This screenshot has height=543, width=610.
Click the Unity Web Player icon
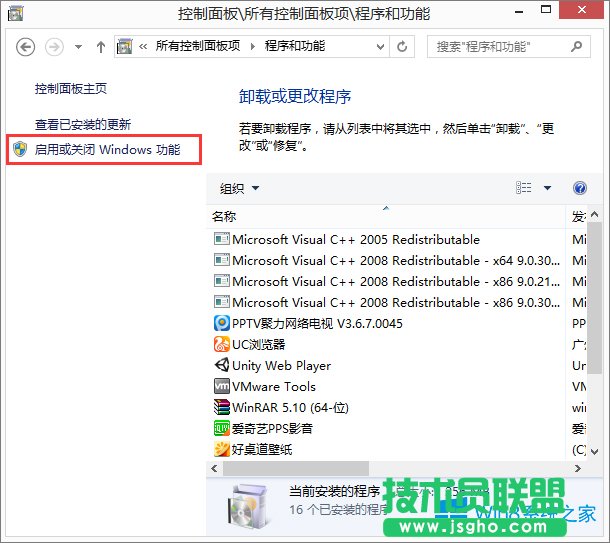click(222, 365)
